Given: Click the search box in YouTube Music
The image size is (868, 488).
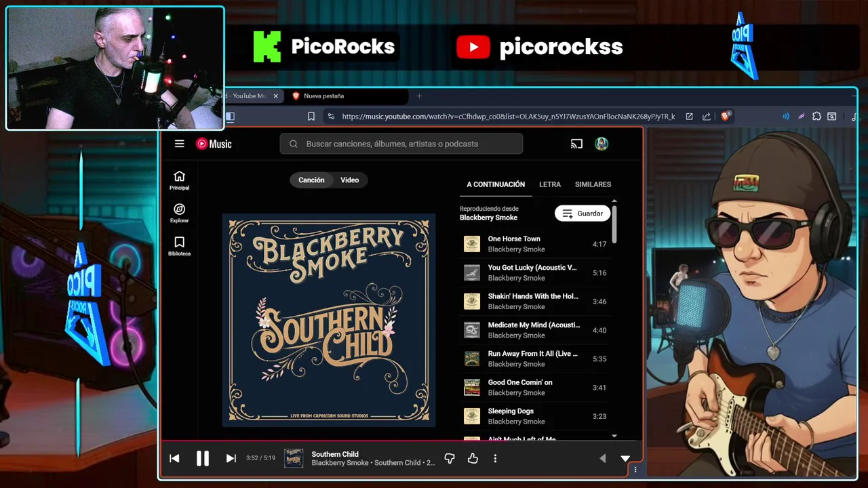Looking at the screenshot, I should (x=401, y=144).
